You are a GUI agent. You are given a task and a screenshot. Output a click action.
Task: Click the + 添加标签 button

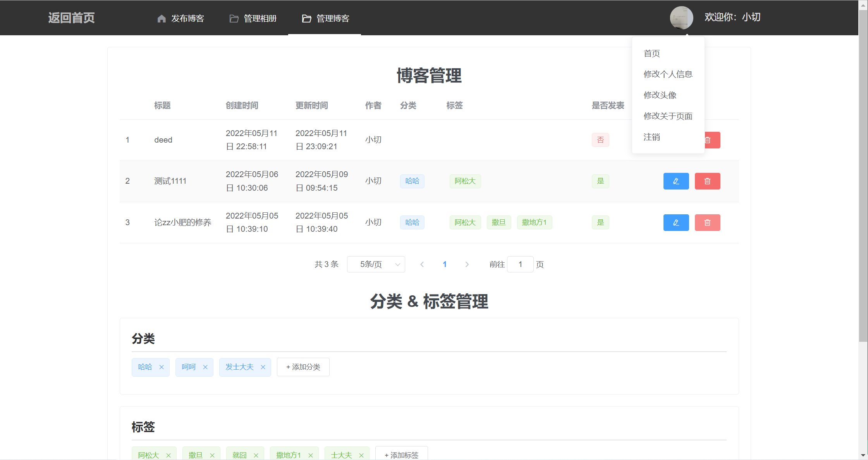click(402, 453)
